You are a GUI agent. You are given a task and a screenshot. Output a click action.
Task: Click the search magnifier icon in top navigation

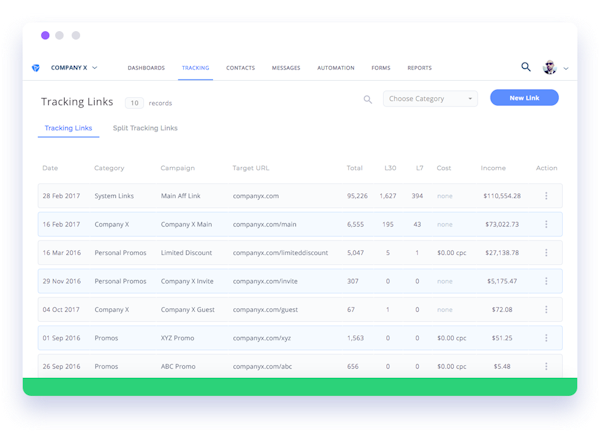click(526, 67)
